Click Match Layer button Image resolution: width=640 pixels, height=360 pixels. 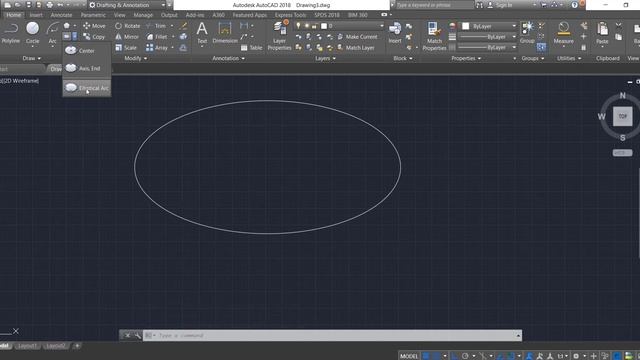pos(356,48)
